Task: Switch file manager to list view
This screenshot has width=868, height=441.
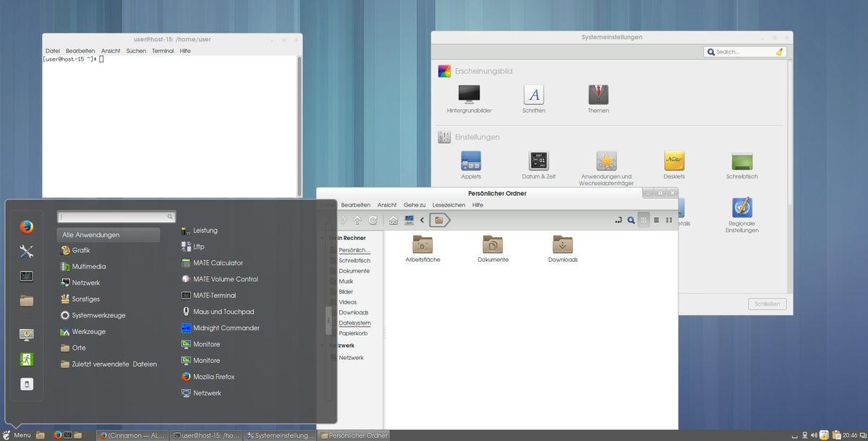Action: (656, 220)
